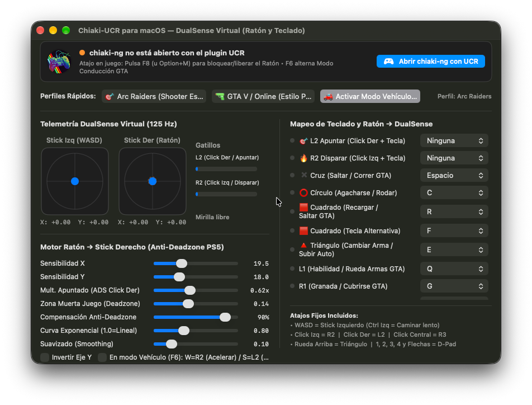This screenshot has height=405, width=532.
Task: Click Activar Modo Vehículo button
Action: (x=370, y=96)
